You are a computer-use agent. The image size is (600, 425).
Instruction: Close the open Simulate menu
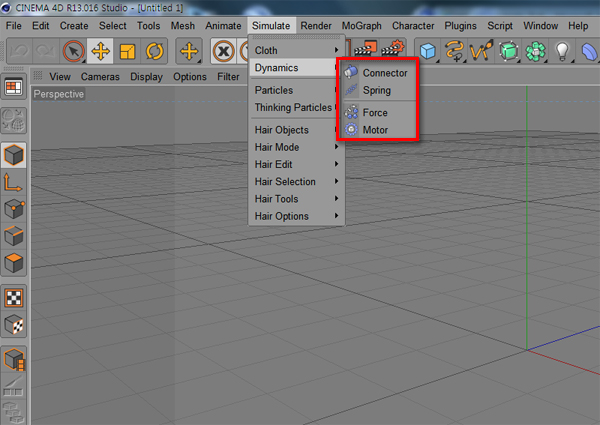[271, 26]
